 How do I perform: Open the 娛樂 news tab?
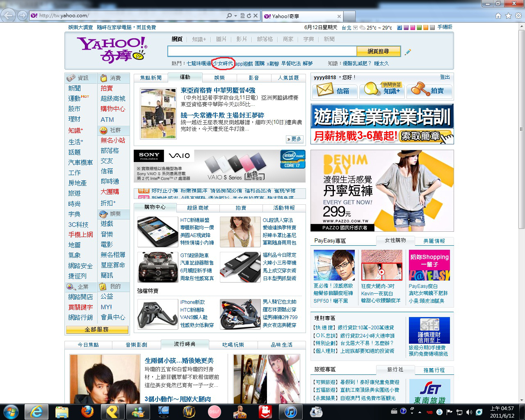pos(219,78)
